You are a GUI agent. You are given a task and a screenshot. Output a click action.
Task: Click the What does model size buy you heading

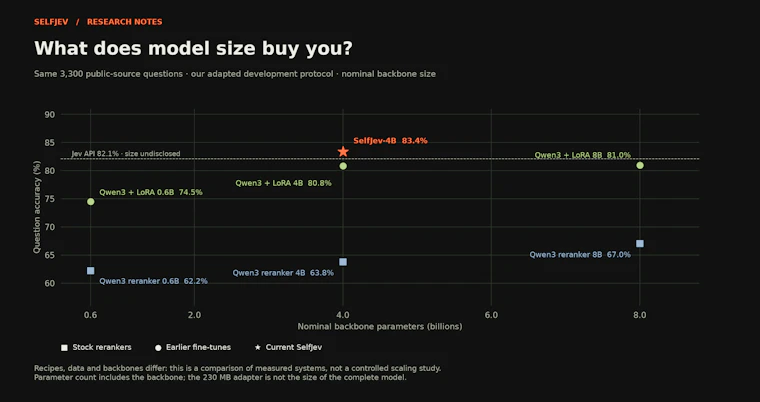click(193, 48)
